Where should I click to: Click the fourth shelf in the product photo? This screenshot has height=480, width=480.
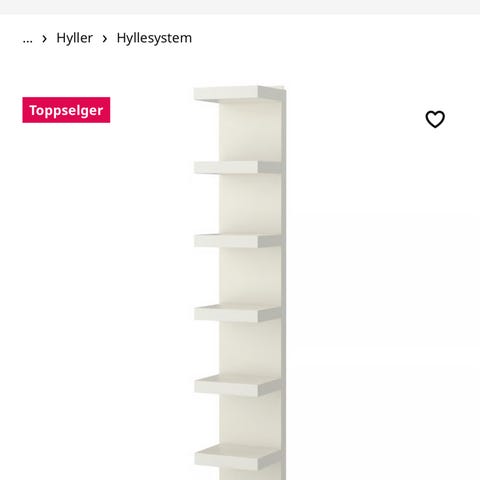click(x=237, y=313)
